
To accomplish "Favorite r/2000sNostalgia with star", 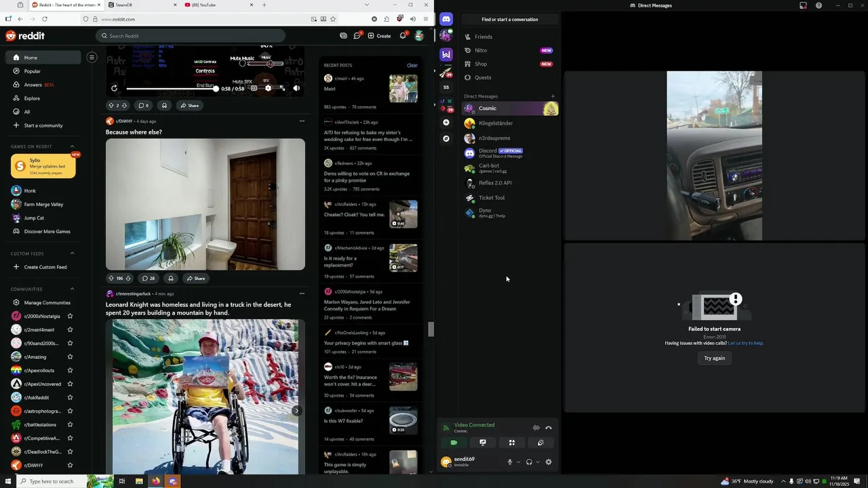I will (70, 317).
